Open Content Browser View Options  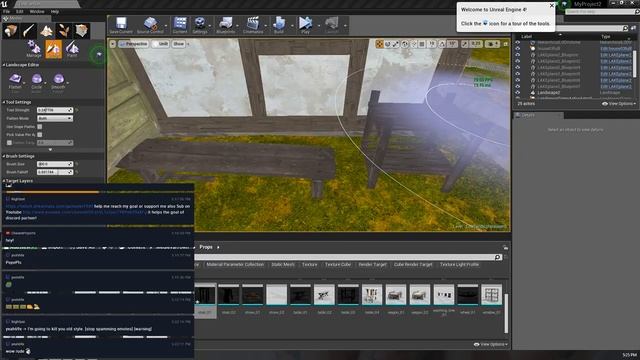[491, 344]
